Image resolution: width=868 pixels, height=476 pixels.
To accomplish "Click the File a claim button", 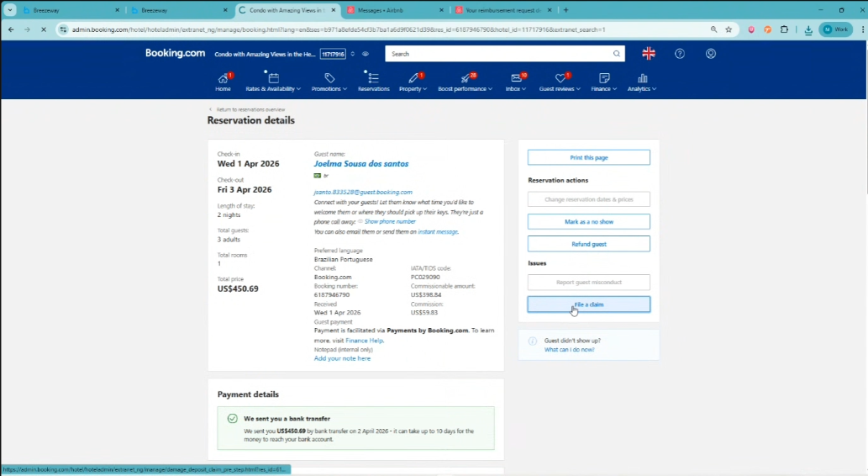I will [x=588, y=304].
